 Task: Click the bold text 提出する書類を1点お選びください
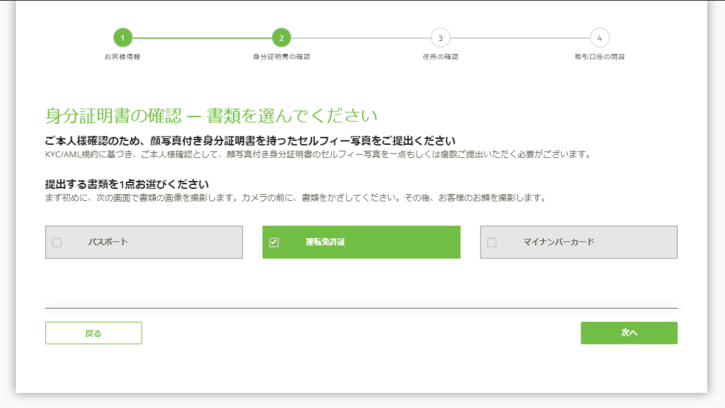(127, 184)
